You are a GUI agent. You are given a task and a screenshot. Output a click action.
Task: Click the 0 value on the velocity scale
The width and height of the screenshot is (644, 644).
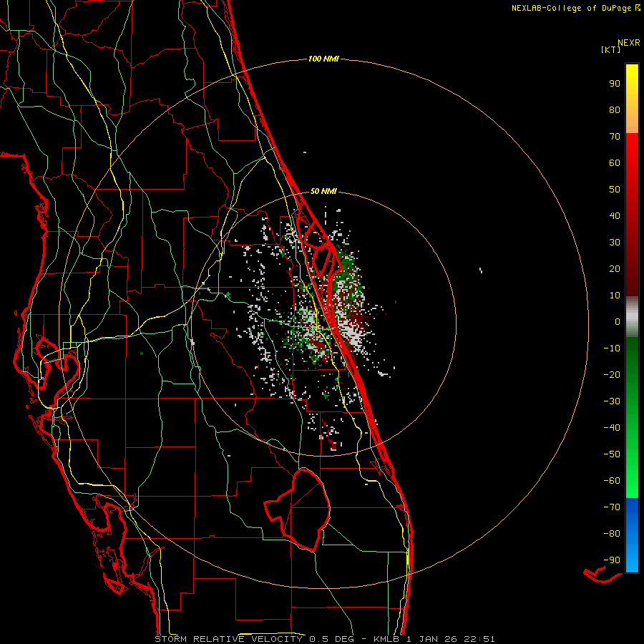(618, 321)
